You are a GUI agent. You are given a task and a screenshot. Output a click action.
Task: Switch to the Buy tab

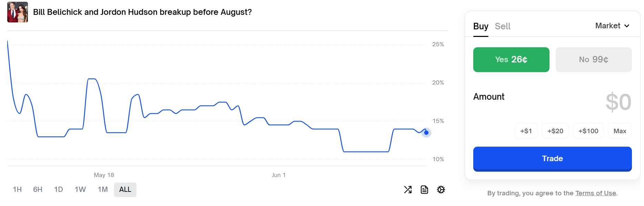[481, 26]
